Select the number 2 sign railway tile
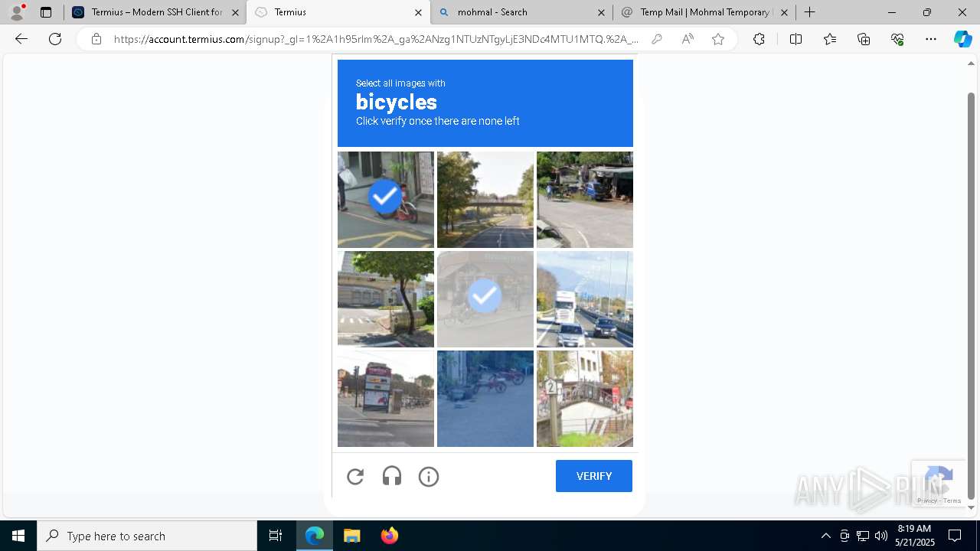Screen dimensions: 980x551 pyautogui.click(x=585, y=399)
